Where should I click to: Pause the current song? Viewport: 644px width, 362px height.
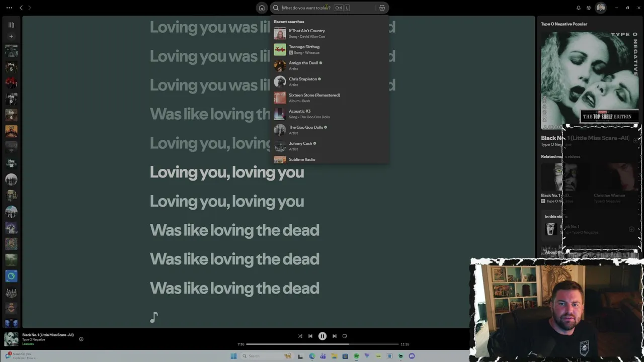click(323, 336)
